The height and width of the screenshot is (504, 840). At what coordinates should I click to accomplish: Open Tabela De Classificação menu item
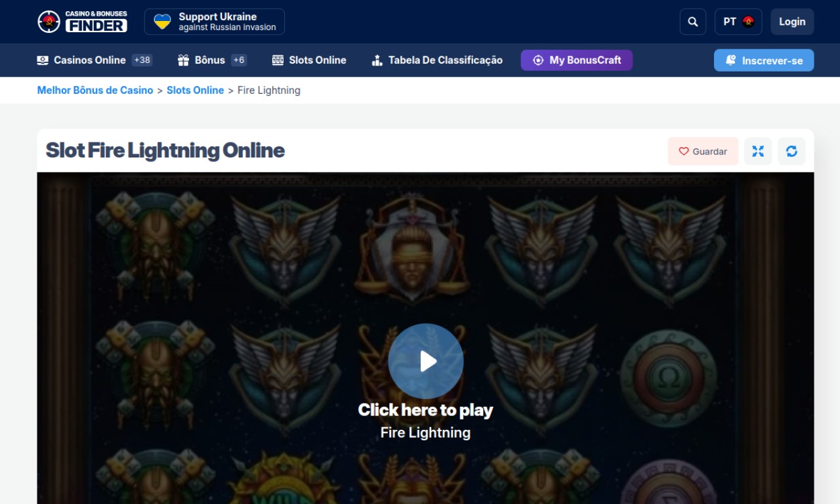pos(445,60)
